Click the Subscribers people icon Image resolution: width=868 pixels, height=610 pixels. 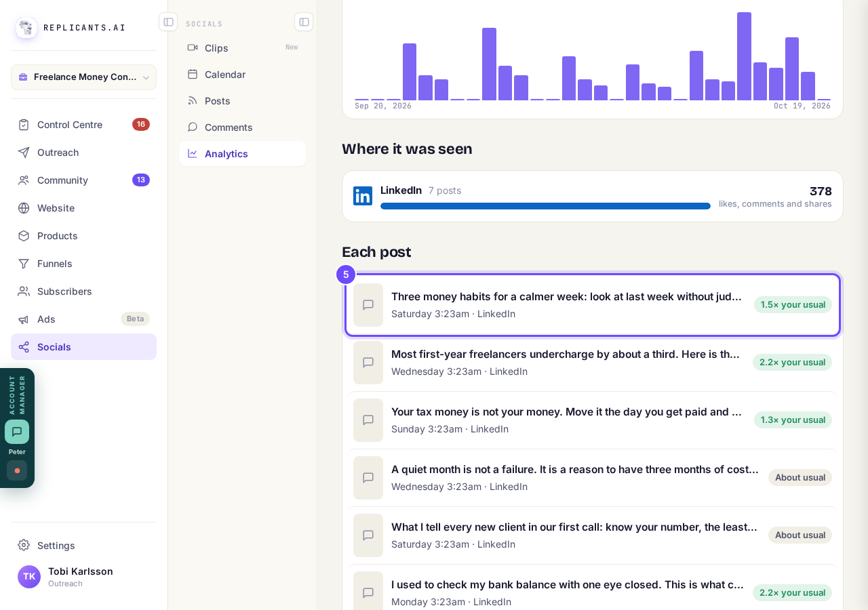click(x=24, y=291)
